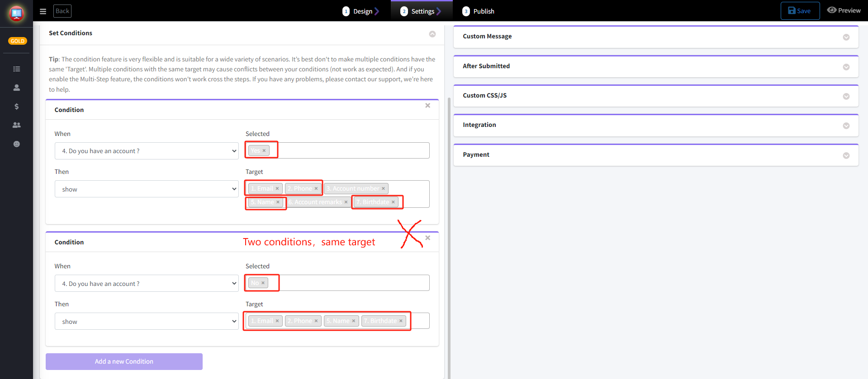Viewport: 868px width, 379px height.
Task: Go back with the Back button
Action: pyautogui.click(x=62, y=11)
